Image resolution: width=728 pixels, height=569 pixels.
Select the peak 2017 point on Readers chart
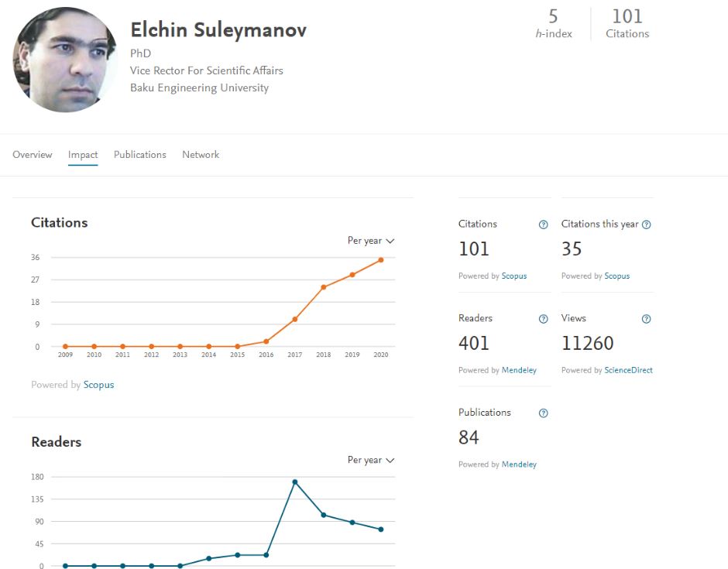(295, 482)
